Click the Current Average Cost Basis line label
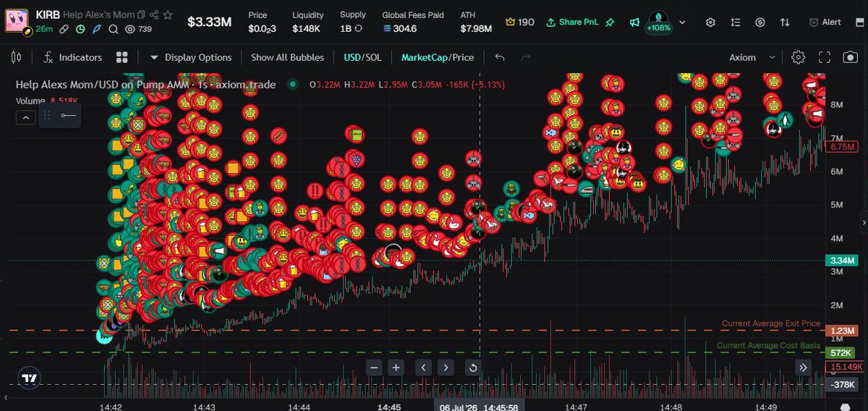868x411 pixels. point(768,346)
